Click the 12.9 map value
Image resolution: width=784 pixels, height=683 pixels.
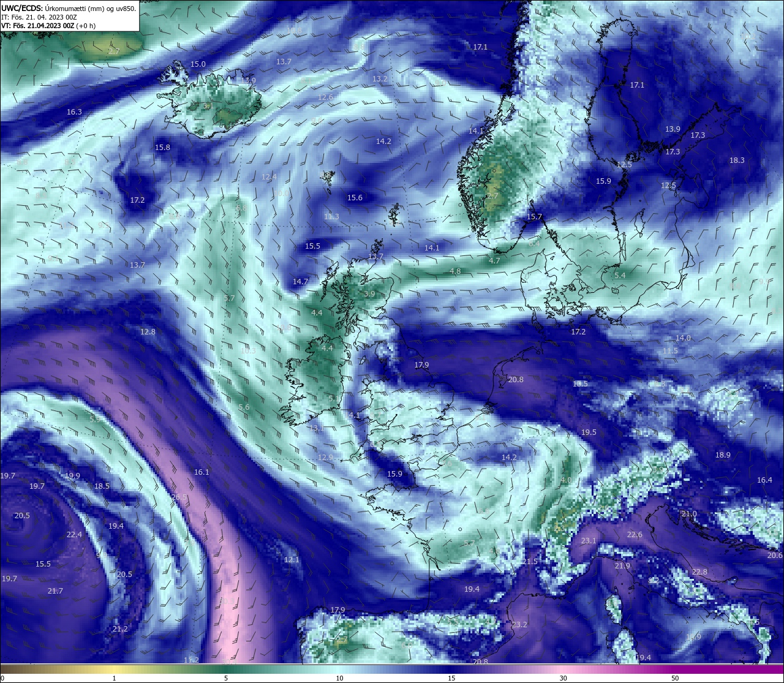(325, 458)
